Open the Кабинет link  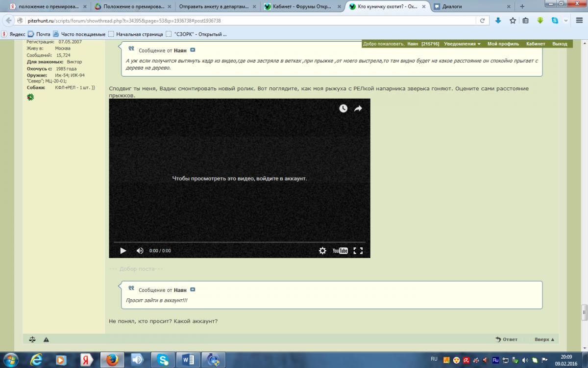pyautogui.click(x=536, y=44)
